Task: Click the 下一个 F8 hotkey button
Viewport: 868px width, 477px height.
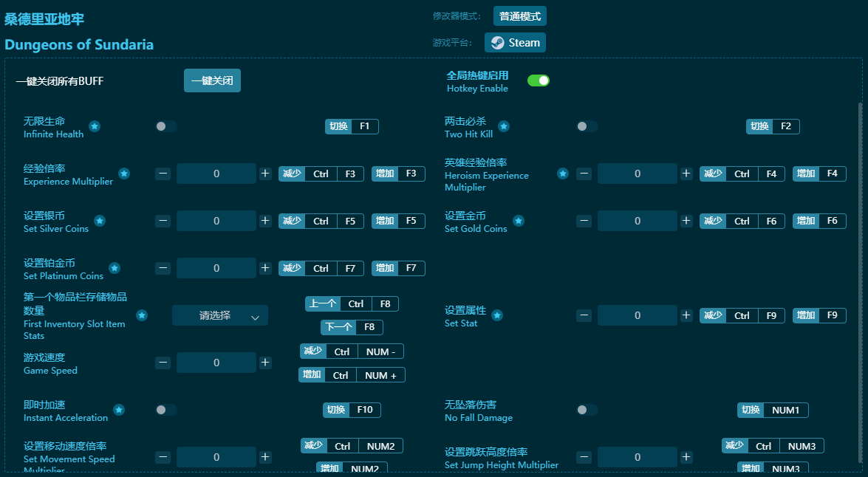Action: (x=352, y=327)
